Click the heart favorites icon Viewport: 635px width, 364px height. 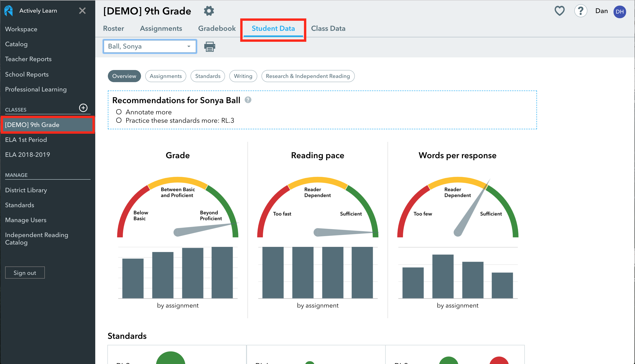click(559, 11)
